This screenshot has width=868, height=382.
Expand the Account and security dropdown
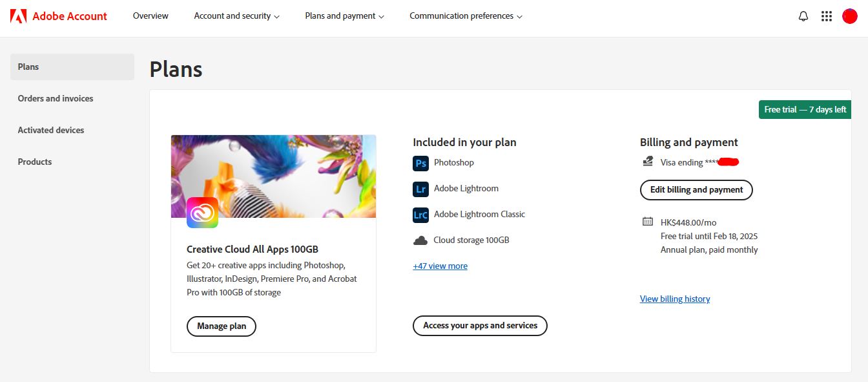pyautogui.click(x=236, y=16)
